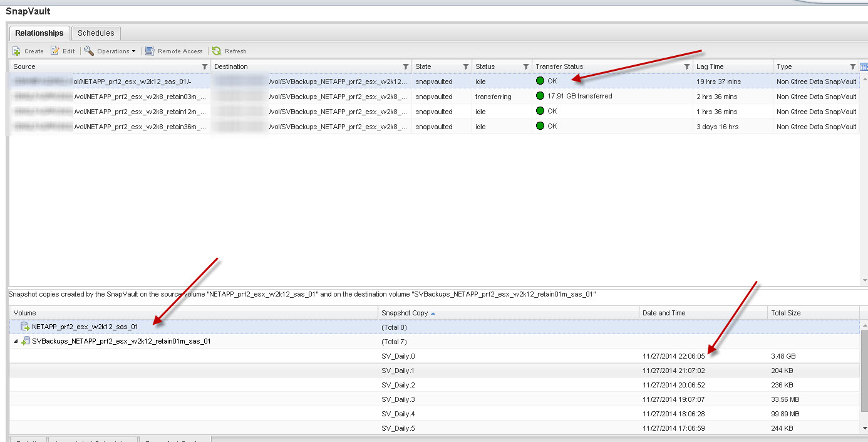The height and width of the screenshot is (442, 868).
Task: Click volume icon of SVBackups_NETAPP_prf2_esx_w2k12_retain01m_sas_01
Action: 26,341
